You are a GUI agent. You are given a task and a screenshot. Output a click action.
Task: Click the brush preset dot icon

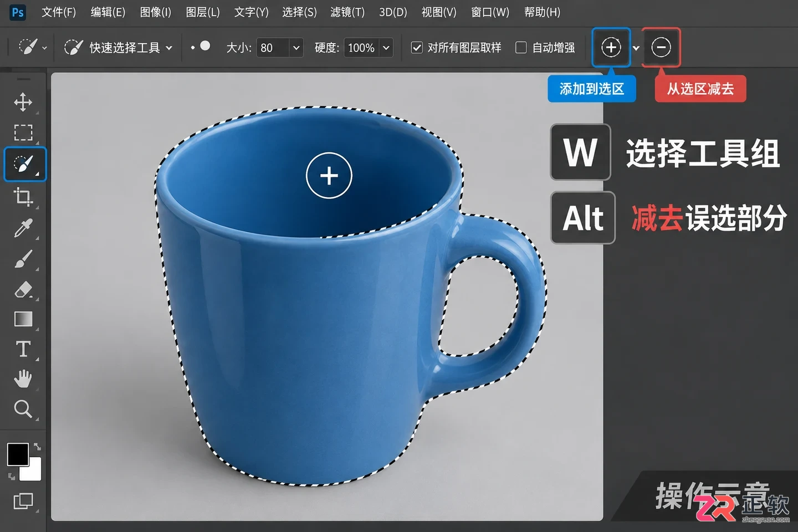tap(204, 46)
